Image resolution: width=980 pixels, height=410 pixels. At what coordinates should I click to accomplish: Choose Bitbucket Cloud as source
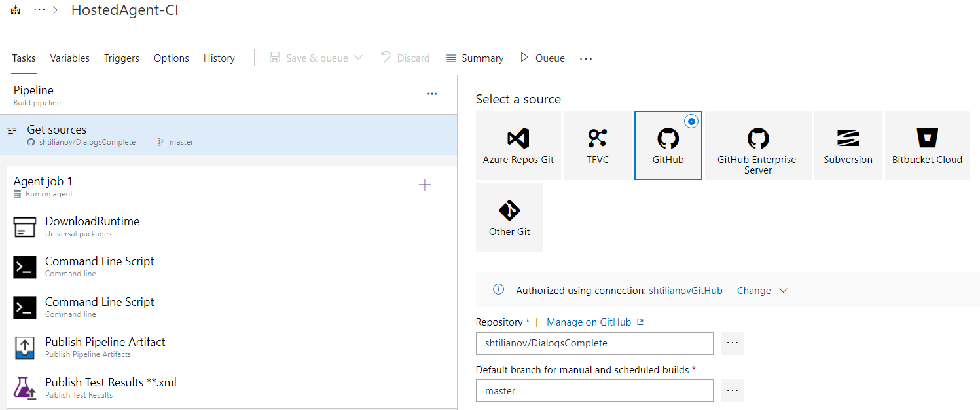click(927, 145)
